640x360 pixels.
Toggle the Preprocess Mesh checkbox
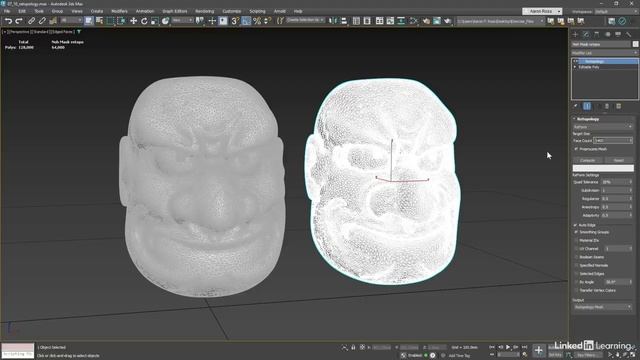click(x=577, y=149)
